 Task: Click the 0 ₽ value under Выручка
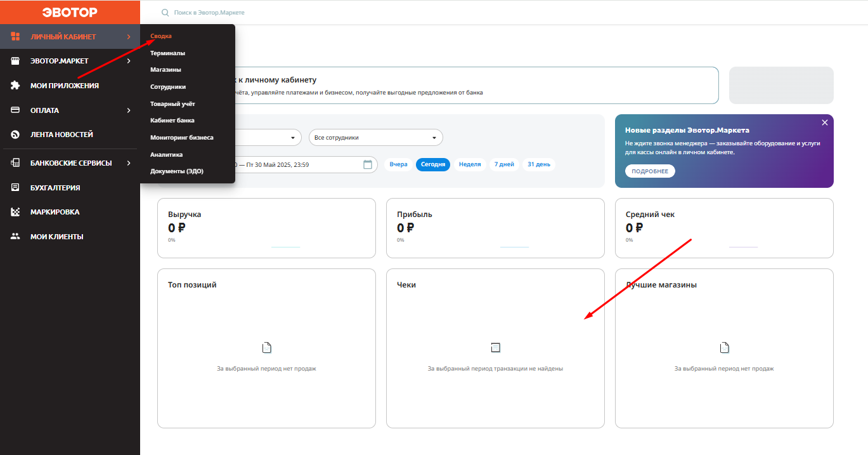pyautogui.click(x=177, y=228)
